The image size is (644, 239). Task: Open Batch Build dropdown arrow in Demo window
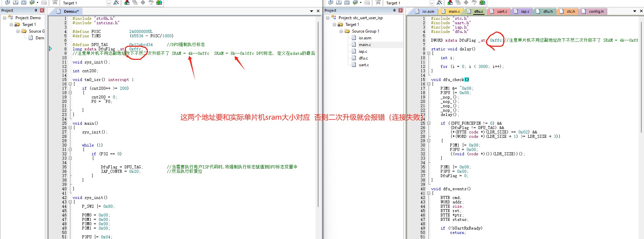click(x=37, y=2)
